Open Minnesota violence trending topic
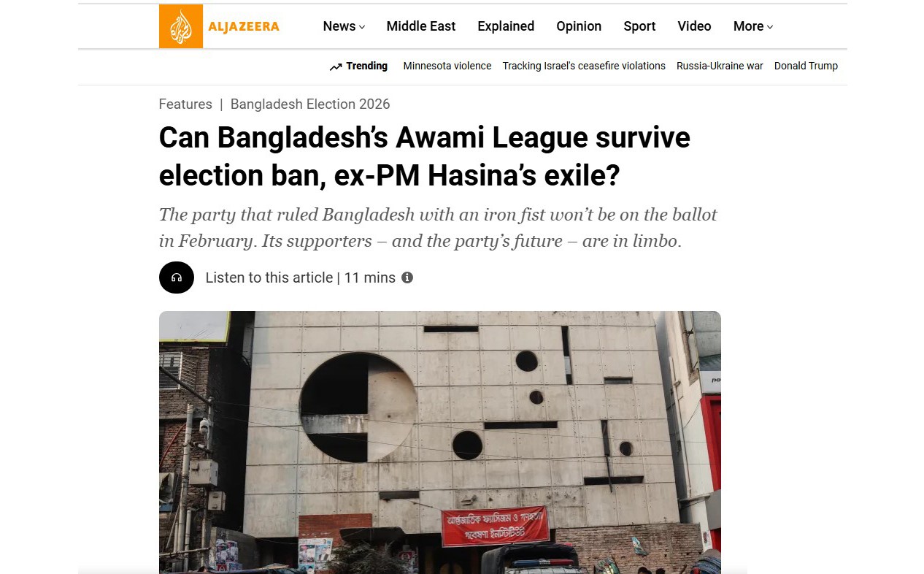The image size is (924, 574). pyautogui.click(x=447, y=66)
